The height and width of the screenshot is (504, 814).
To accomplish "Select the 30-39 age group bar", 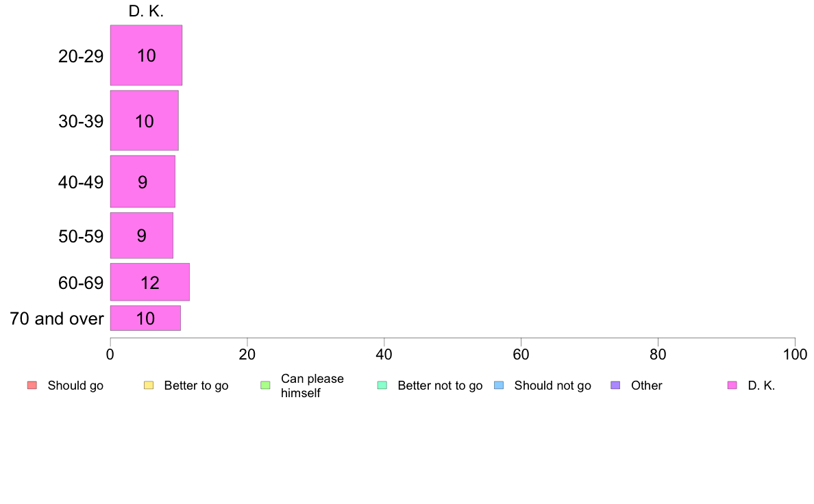I will coord(145,121).
